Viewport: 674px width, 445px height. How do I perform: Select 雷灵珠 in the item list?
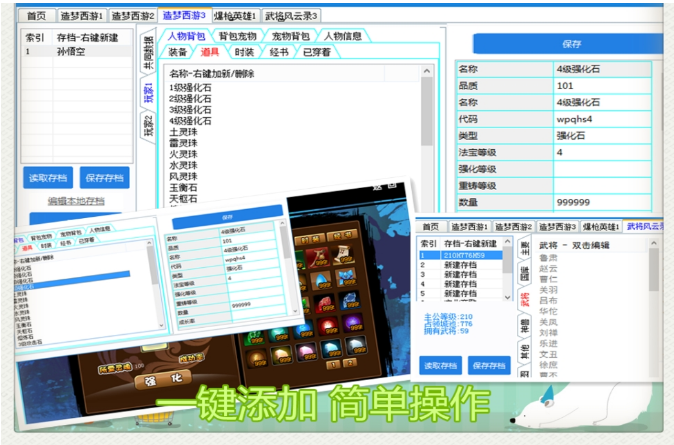(184, 144)
